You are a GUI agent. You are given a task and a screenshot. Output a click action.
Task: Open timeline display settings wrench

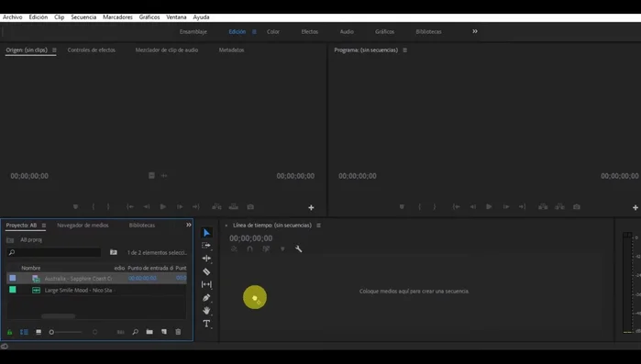(x=298, y=248)
